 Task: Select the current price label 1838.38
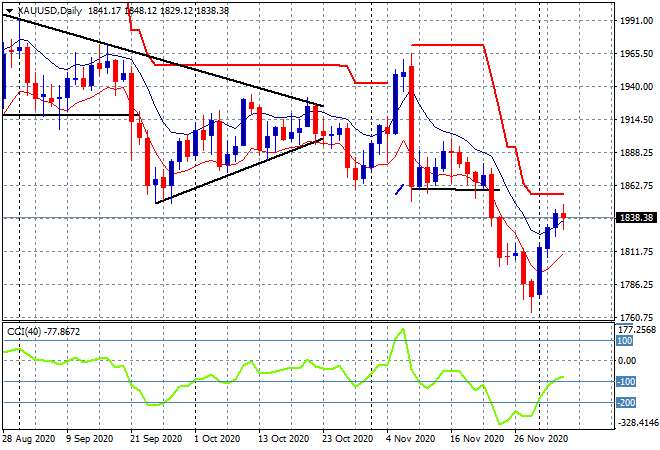click(x=636, y=218)
